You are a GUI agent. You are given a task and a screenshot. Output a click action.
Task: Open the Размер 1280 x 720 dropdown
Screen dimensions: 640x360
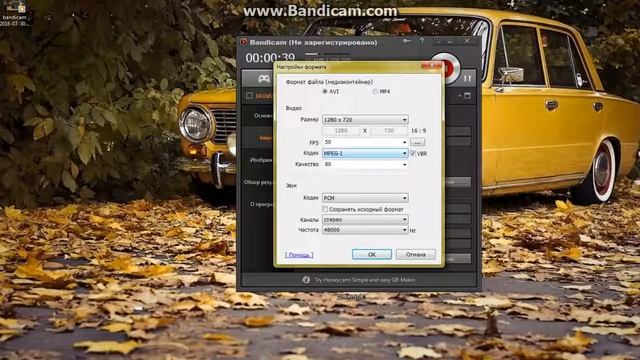[365, 120]
